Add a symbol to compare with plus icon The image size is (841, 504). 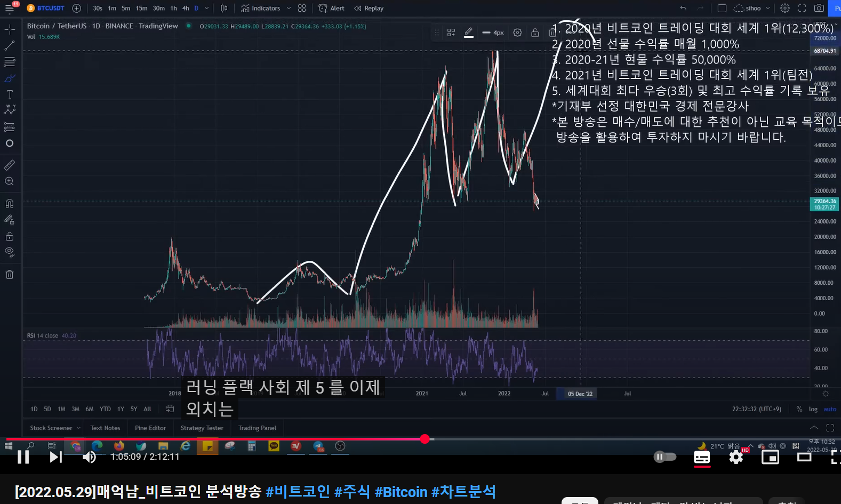click(77, 8)
